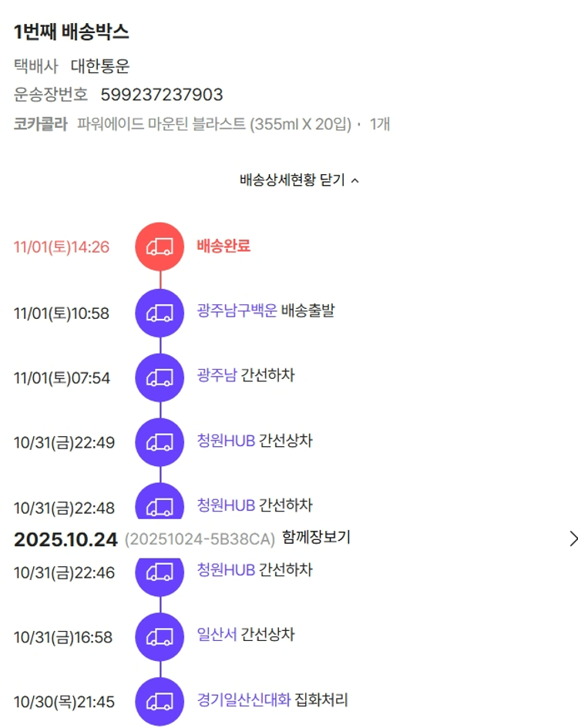The height and width of the screenshot is (728, 578).
Task: Click the 배송완료 status text
Action: pyautogui.click(x=223, y=247)
